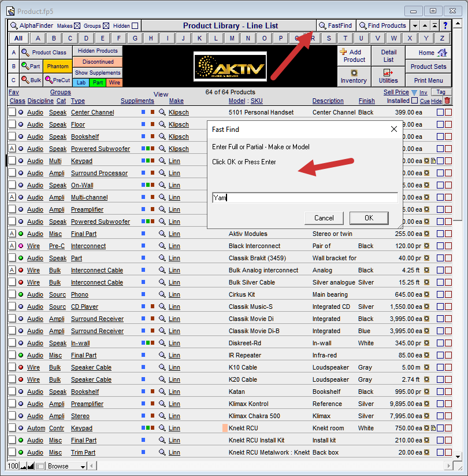Check red hide box for Cirkus Kit row

coord(448,294)
